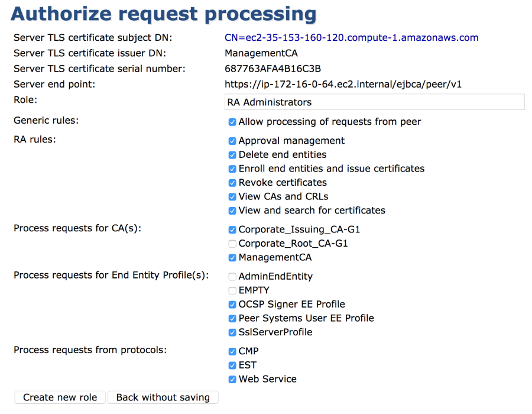The image size is (532, 414).
Task: Uncheck OCSP Signer EE Profile
Action: (232, 305)
